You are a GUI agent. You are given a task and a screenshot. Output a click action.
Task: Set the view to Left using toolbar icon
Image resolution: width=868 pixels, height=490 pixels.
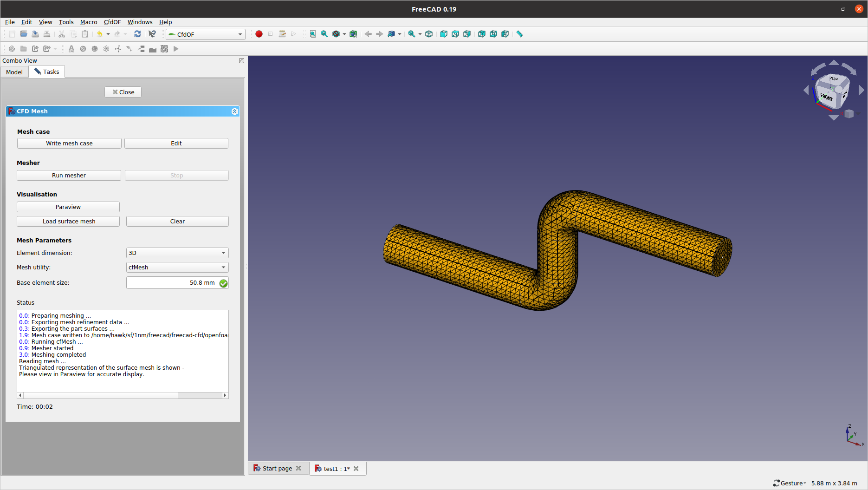coord(505,34)
